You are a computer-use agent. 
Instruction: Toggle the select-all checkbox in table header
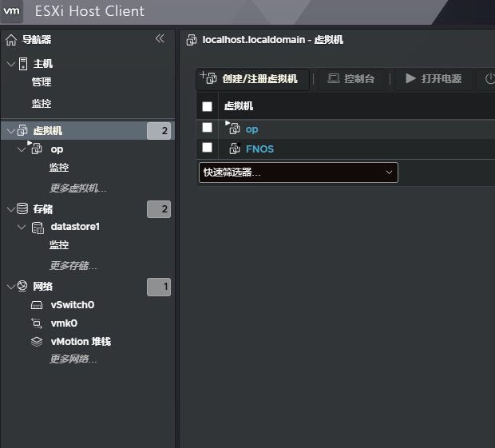(207, 106)
